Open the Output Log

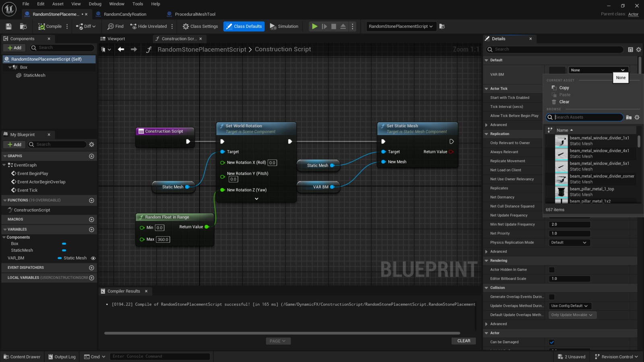point(62,357)
